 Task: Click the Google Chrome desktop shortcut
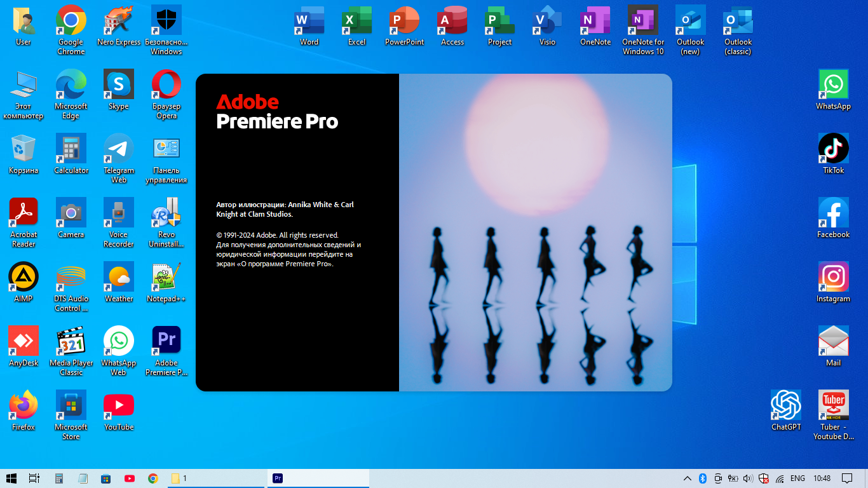(x=71, y=30)
